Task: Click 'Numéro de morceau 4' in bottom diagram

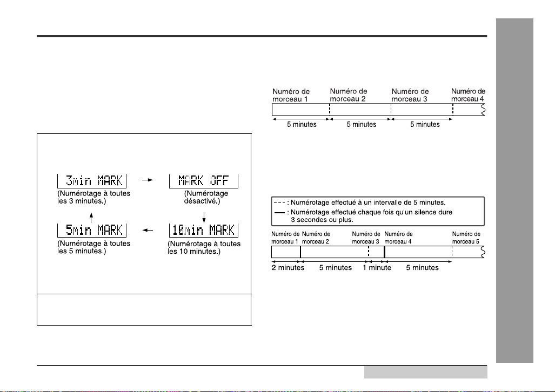Action: point(399,238)
